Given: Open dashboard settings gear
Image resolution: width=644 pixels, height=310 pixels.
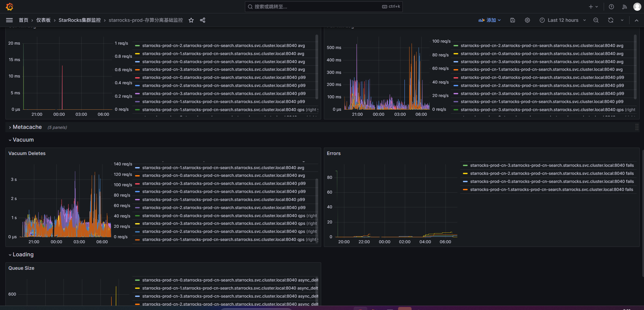Looking at the screenshot, I should pyautogui.click(x=527, y=20).
